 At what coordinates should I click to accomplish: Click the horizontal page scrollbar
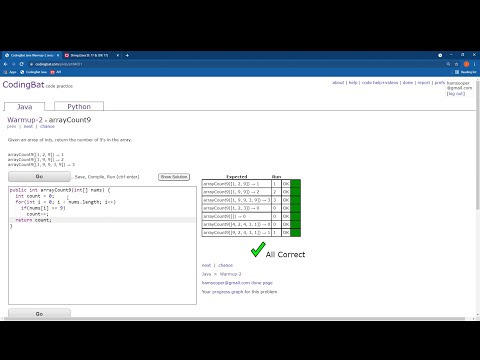[x=233, y=318]
